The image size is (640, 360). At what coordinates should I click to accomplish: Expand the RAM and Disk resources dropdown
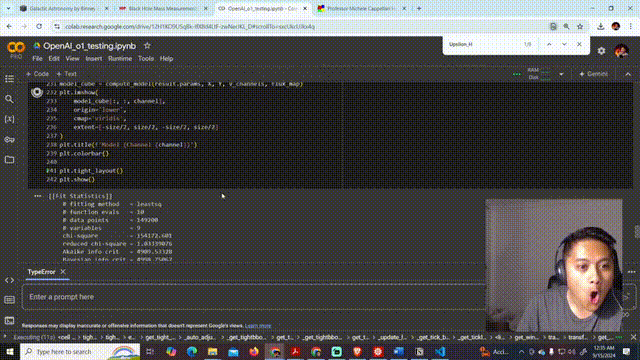click(x=561, y=74)
